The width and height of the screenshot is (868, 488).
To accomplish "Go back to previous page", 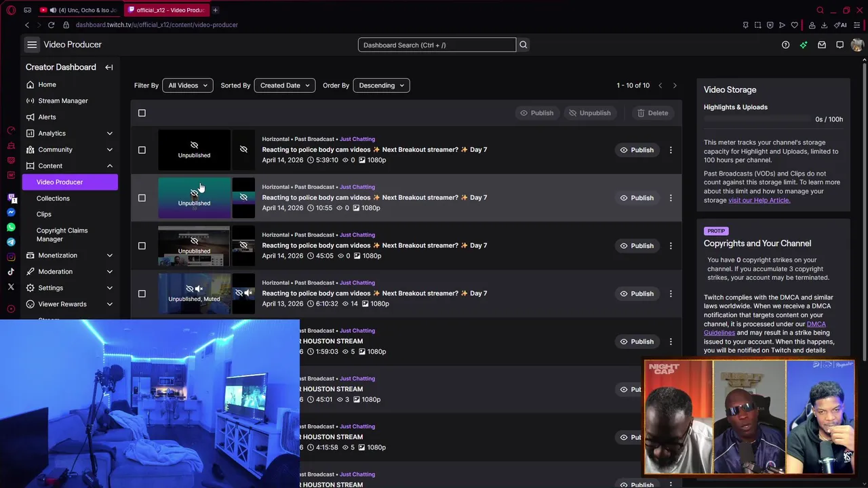I will coord(27,25).
